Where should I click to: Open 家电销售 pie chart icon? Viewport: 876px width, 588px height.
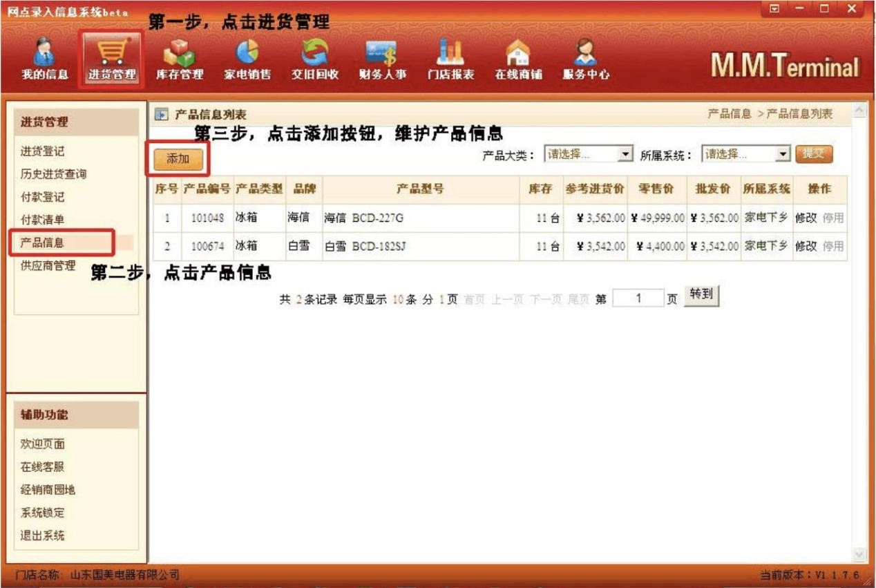coord(247,60)
